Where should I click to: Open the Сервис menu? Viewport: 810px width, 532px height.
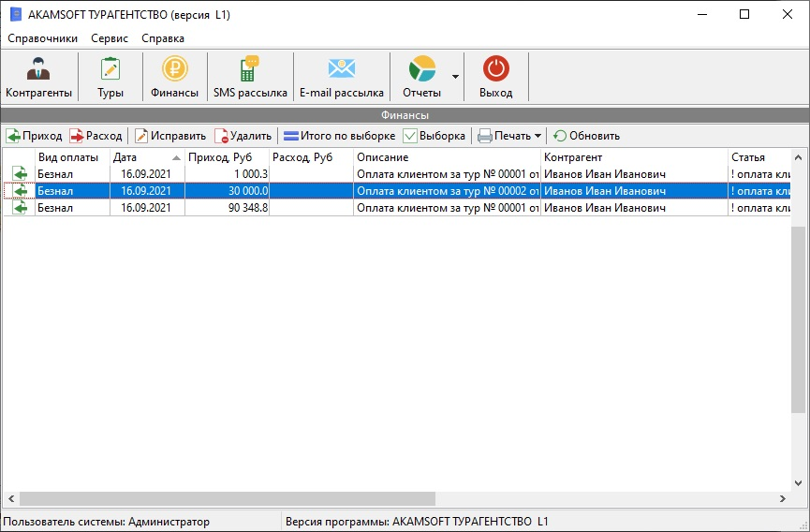tap(110, 38)
